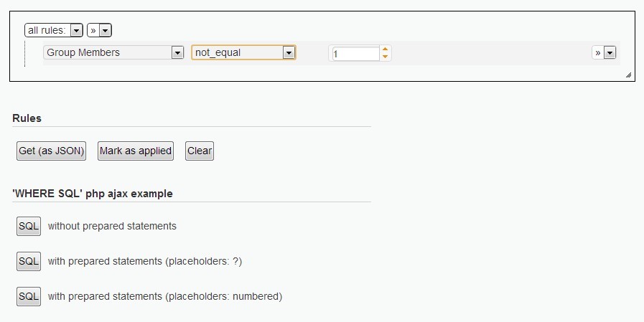Click the » rule actions button at right
This screenshot has height=322, width=644.
pos(597,52)
